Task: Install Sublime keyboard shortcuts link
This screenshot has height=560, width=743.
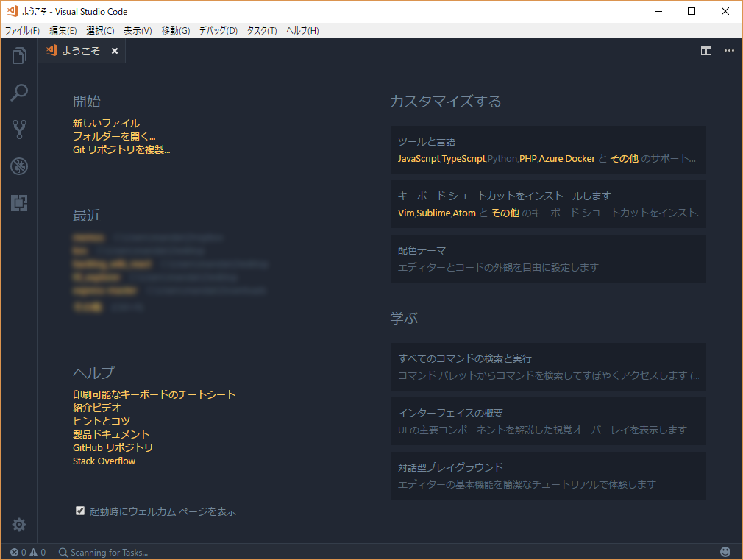Action: pos(433,213)
